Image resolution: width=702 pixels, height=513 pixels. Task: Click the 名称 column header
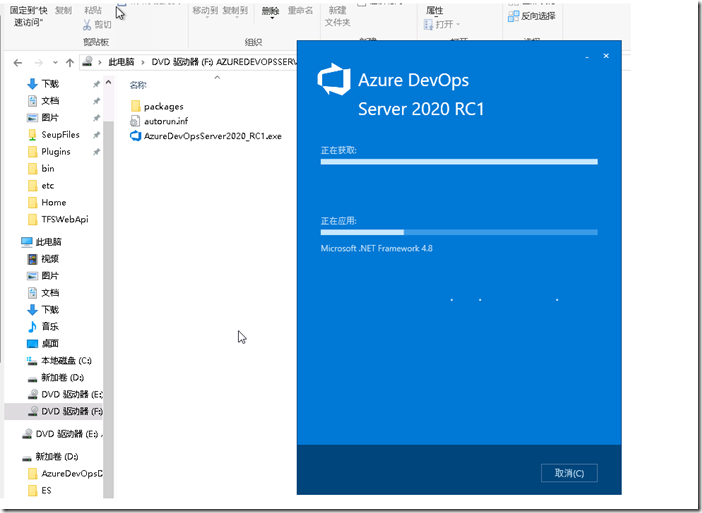(x=138, y=85)
